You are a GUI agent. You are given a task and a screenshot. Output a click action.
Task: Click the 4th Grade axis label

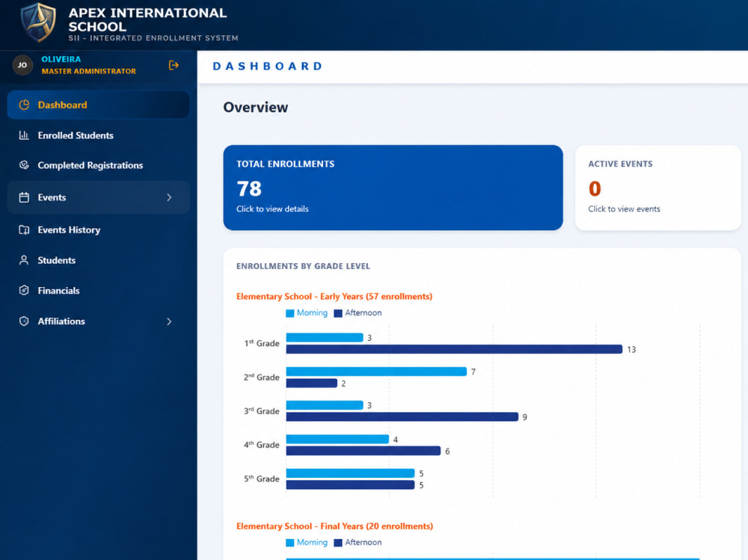261,445
